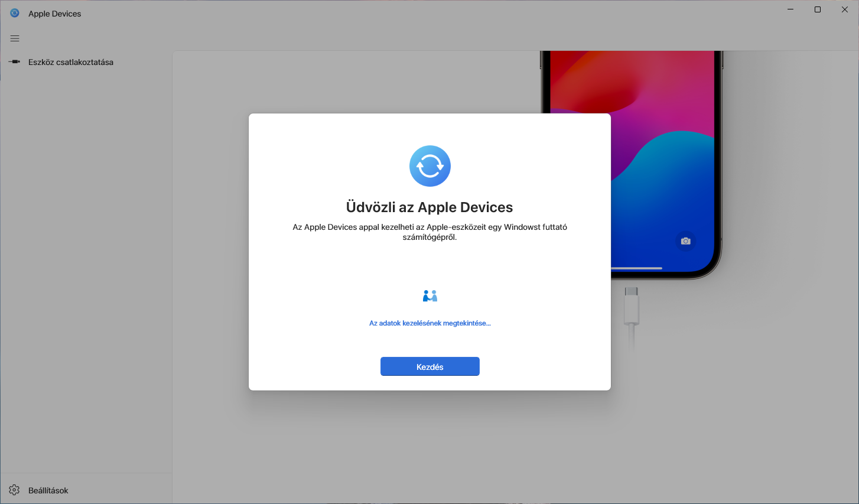Click the Beállítások gear icon
The height and width of the screenshot is (504, 859).
coord(15,490)
